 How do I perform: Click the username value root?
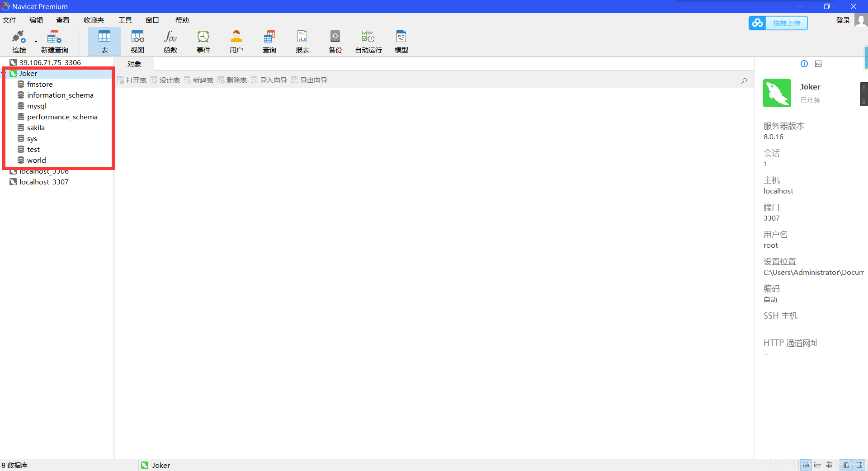point(771,245)
